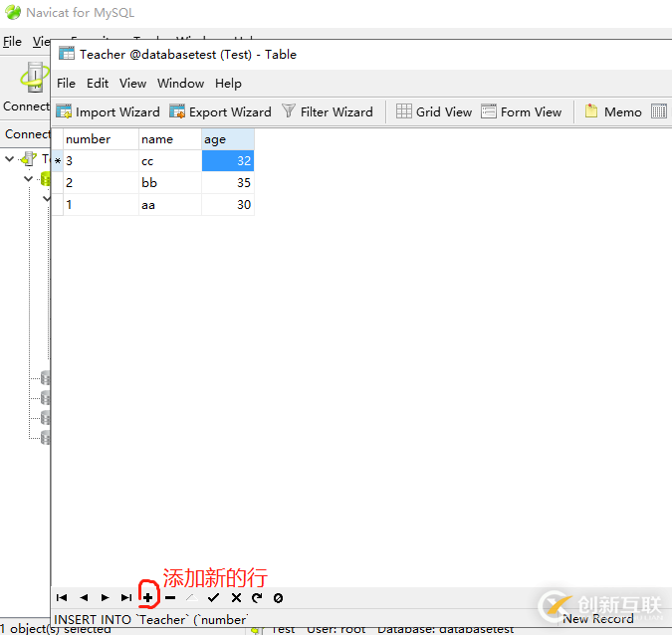Image resolution: width=672 pixels, height=635 pixels.
Task: Select the age cell with value 32
Action: click(x=228, y=160)
